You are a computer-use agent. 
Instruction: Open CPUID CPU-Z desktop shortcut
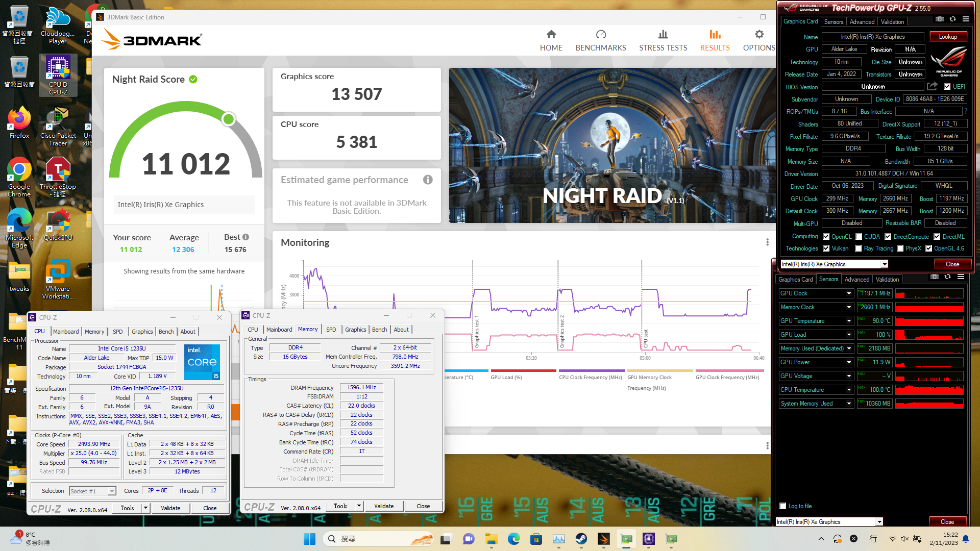(x=58, y=76)
